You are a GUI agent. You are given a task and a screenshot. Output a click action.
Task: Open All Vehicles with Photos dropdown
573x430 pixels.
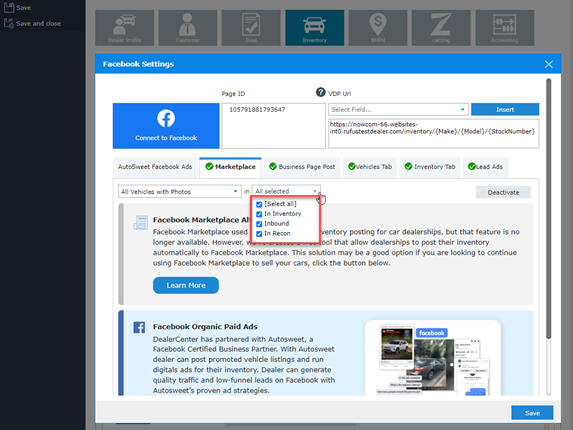(x=180, y=191)
